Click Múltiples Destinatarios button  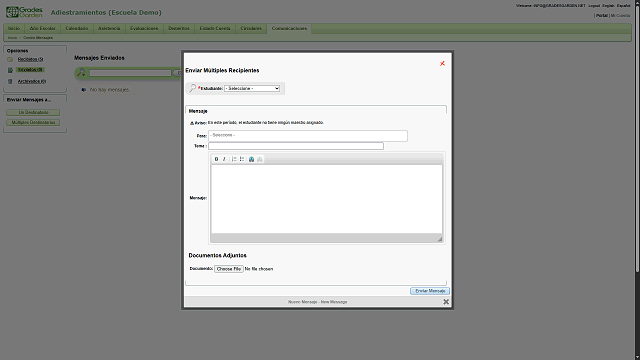pyautogui.click(x=33, y=122)
